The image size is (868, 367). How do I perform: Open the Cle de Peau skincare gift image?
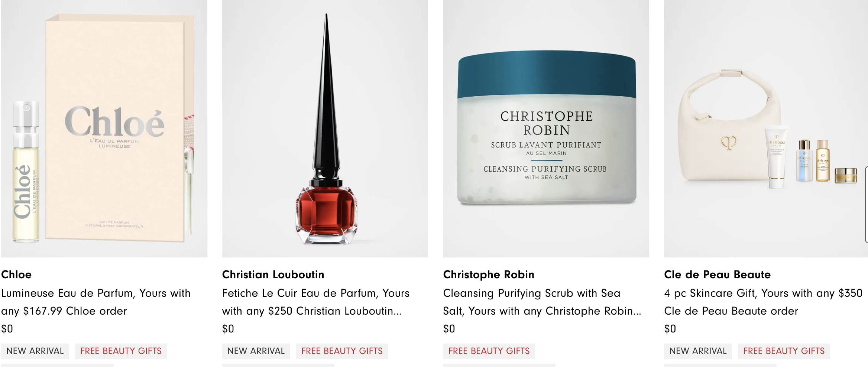point(766,129)
